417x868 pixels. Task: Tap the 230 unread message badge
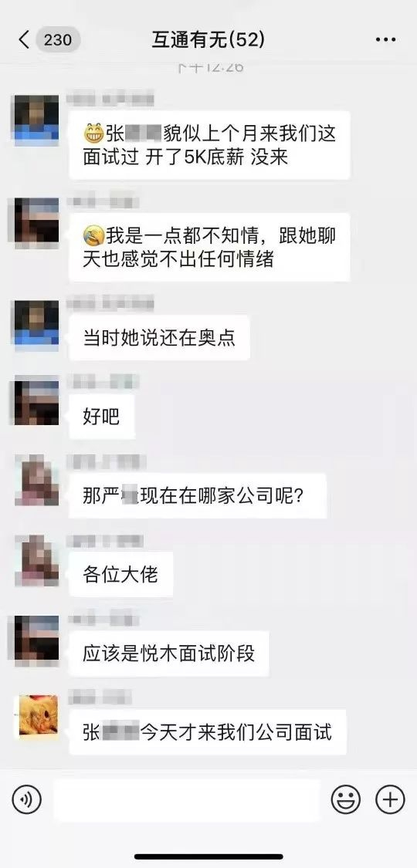58,40
